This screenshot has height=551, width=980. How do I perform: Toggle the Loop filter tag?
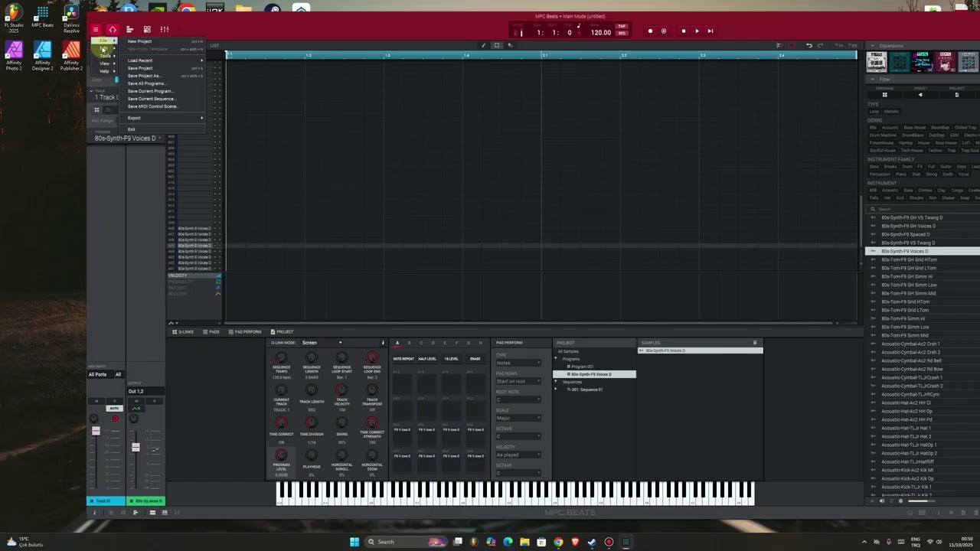[x=874, y=112]
